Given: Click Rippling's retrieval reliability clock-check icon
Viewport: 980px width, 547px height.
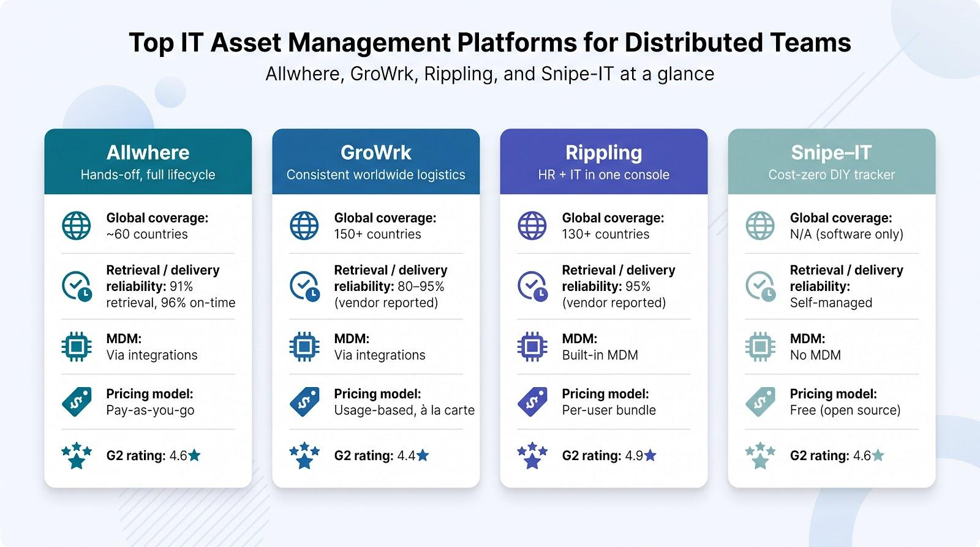Looking at the screenshot, I should click(533, 286).
